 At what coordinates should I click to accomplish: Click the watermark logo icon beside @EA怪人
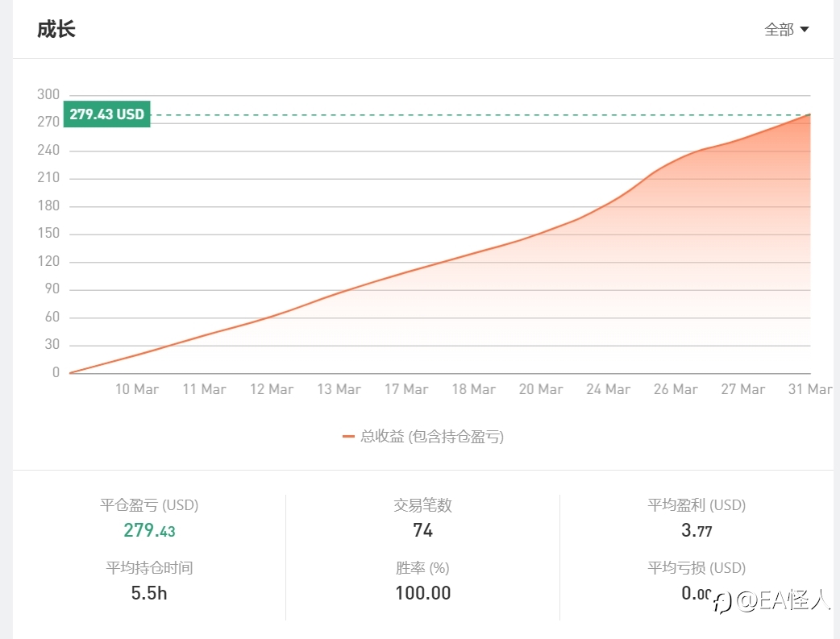[722, 603]
